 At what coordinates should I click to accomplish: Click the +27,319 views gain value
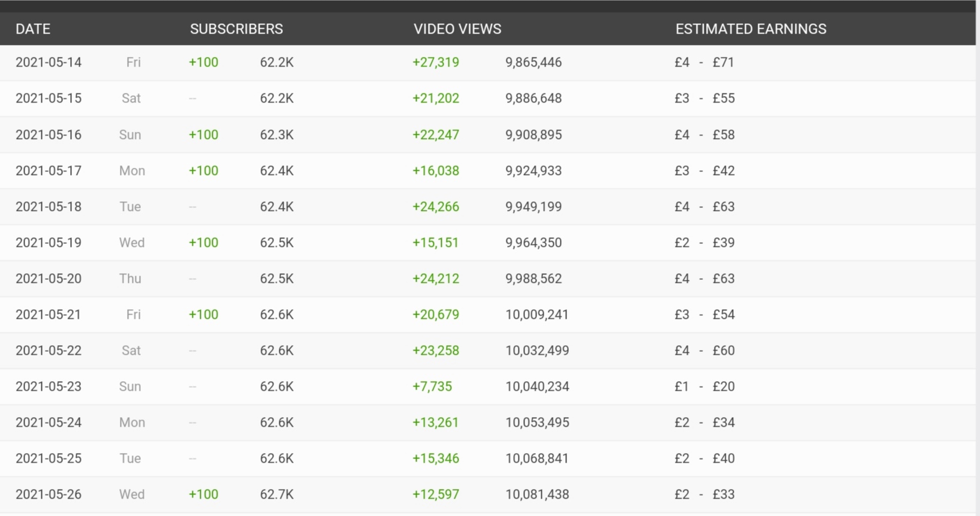coord(436,62)
